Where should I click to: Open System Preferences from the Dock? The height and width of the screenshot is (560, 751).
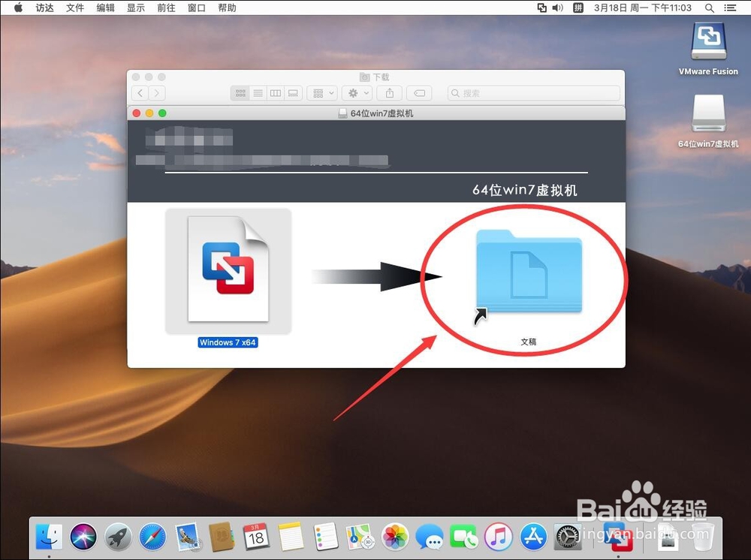point(568,536)
